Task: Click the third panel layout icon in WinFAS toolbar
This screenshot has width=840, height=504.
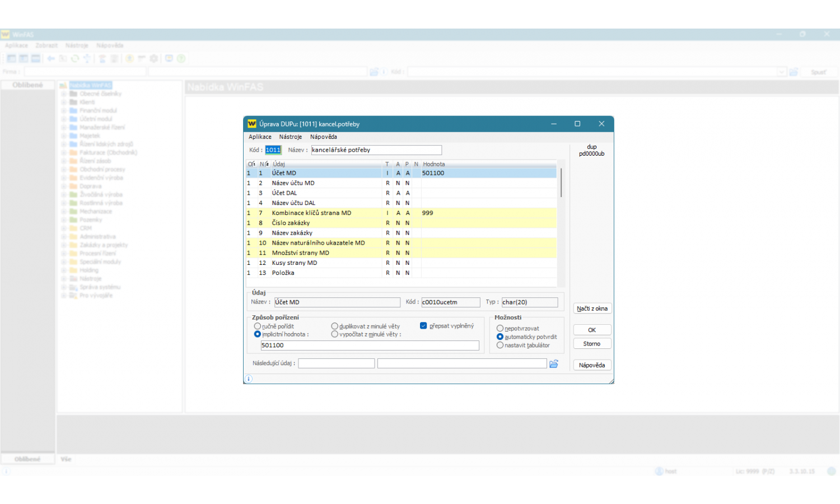Action: (x=36, y=58)
